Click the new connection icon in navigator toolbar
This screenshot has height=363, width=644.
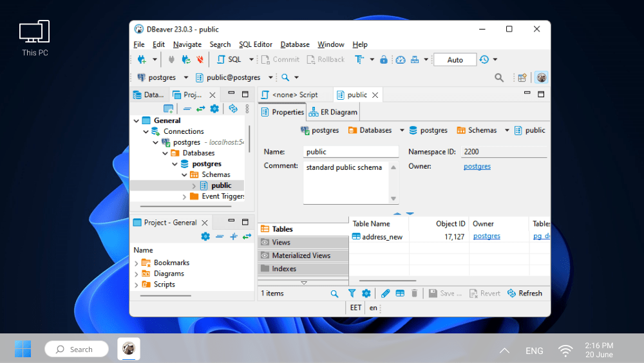click(x=168, y=108)
